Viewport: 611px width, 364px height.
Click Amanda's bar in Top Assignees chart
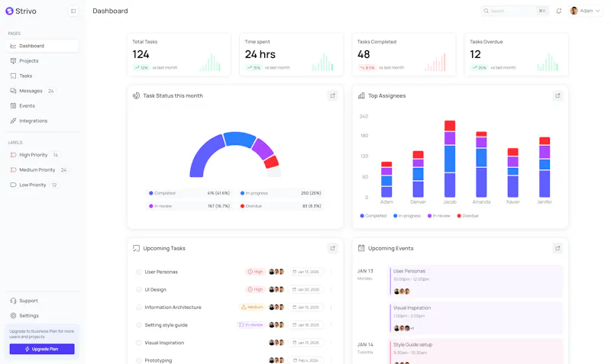pyautogui.click(x=481, y=164)
